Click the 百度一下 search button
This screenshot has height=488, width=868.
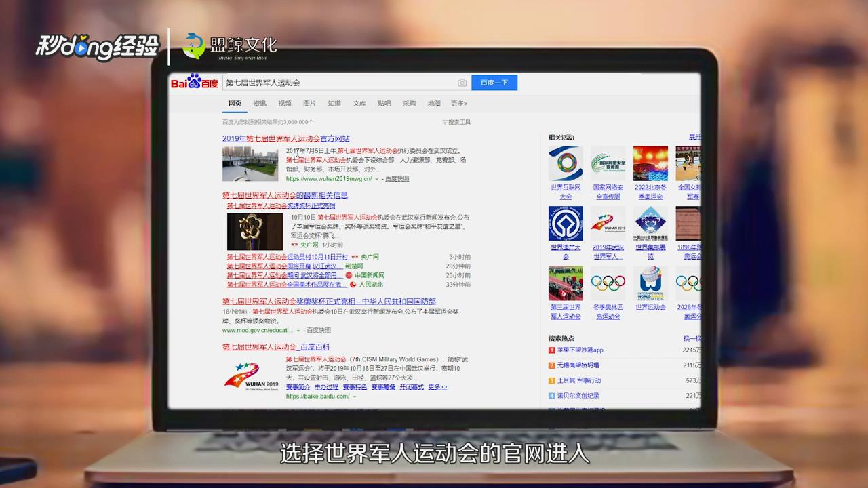pos(494,83)
